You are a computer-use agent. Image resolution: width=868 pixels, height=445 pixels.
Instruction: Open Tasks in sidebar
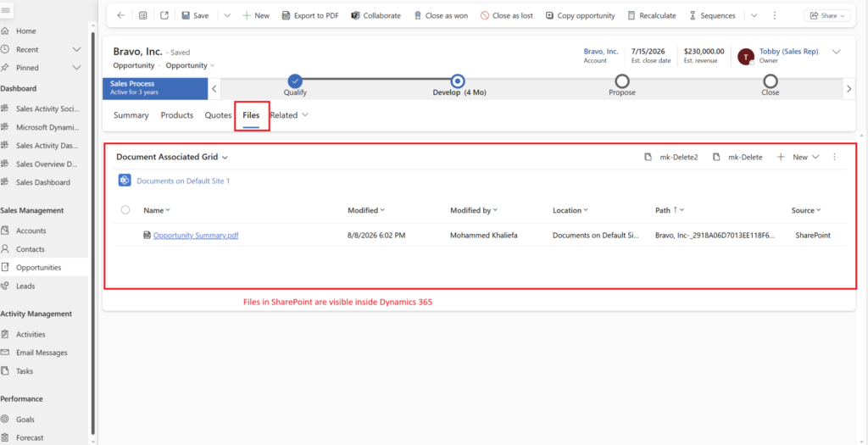tap(25, 371)
